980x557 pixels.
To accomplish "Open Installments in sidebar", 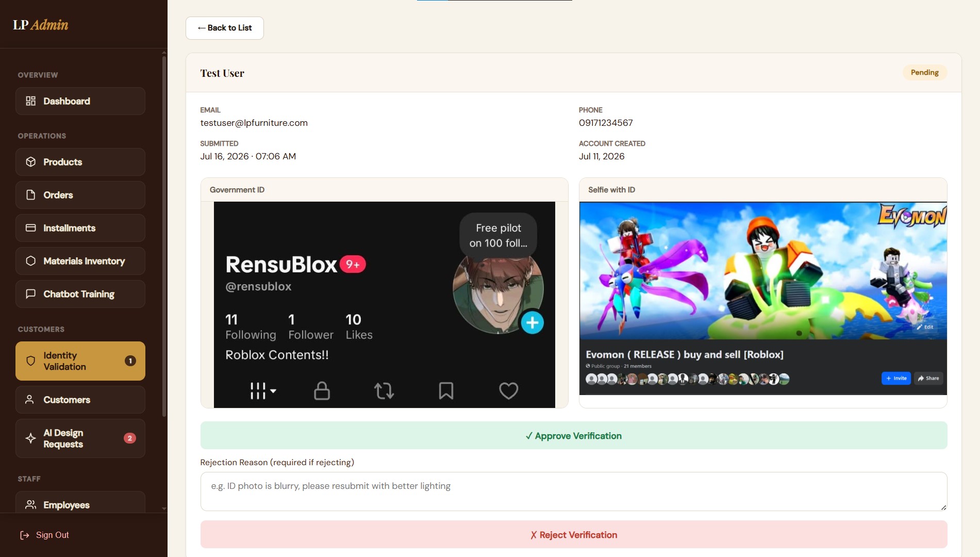I will 80,228.
